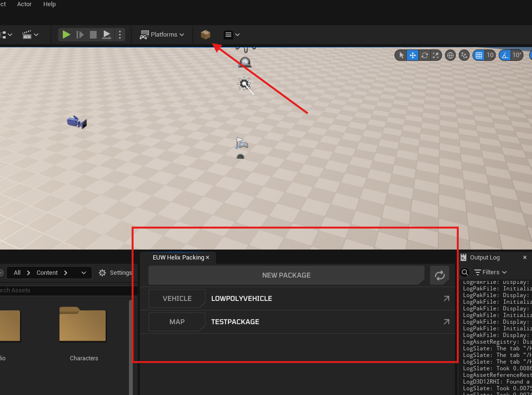Click the Stop simulation button

click(x=93, y=35)
